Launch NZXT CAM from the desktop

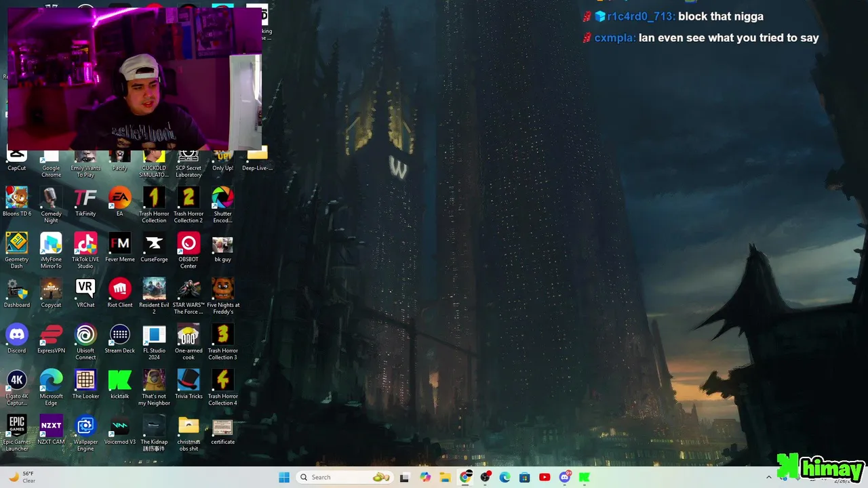pos(51,429)
